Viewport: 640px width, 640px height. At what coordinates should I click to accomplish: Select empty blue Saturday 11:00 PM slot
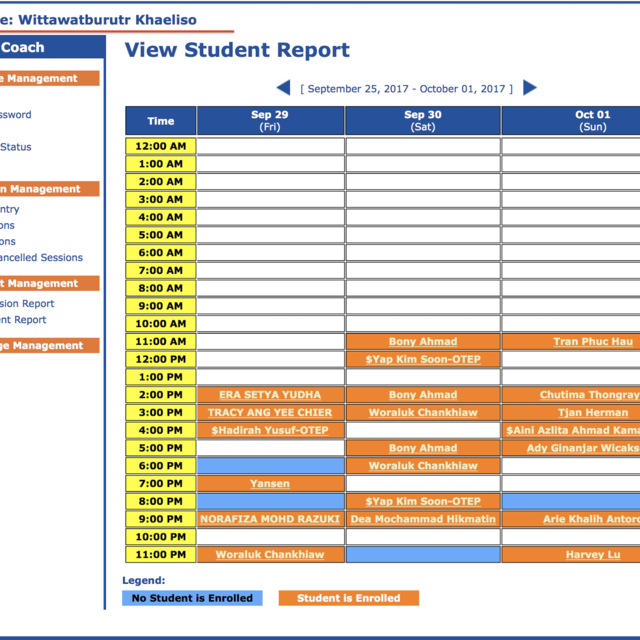(423, 555)
